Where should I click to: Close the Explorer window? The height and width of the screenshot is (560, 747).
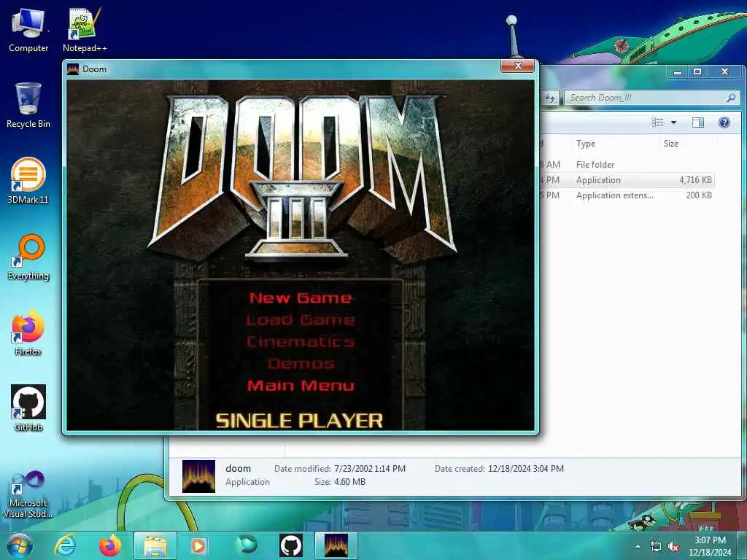724,72
